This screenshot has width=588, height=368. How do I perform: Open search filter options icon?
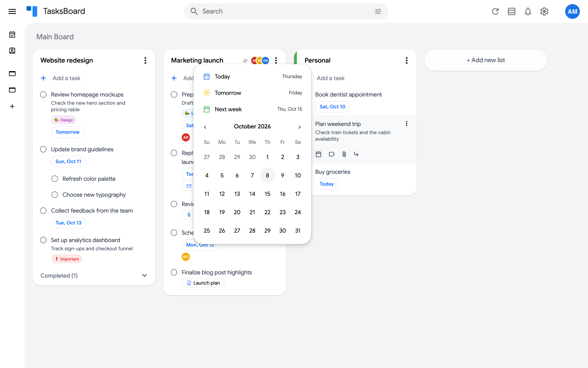coord(378,11)
